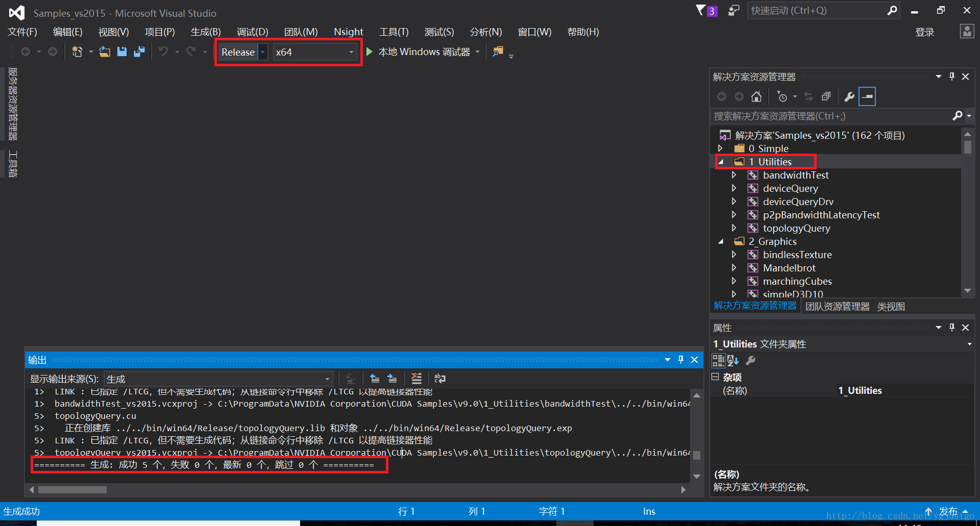Switch to 类视图 class view tab
980x526 pixels.
pyautogui.click(x=891, y=306)
